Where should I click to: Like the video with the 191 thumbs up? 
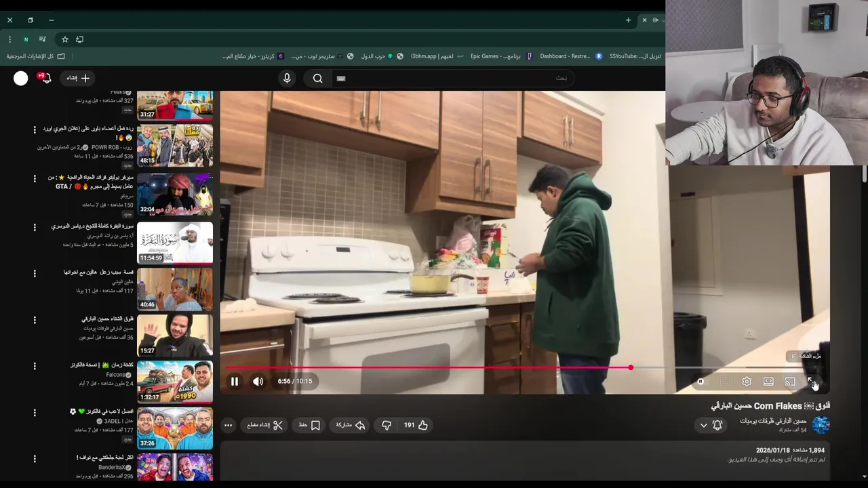pos(416,425)
